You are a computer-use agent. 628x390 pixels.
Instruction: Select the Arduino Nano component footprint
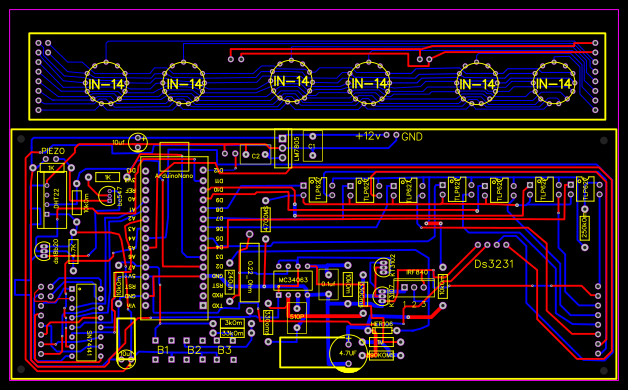tap(174, 239)
